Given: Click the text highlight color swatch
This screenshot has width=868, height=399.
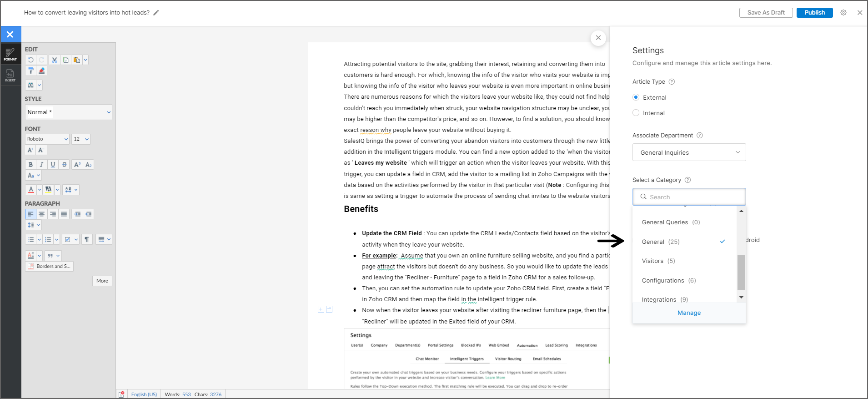Looking at the screenshot, I should (49, 190).
